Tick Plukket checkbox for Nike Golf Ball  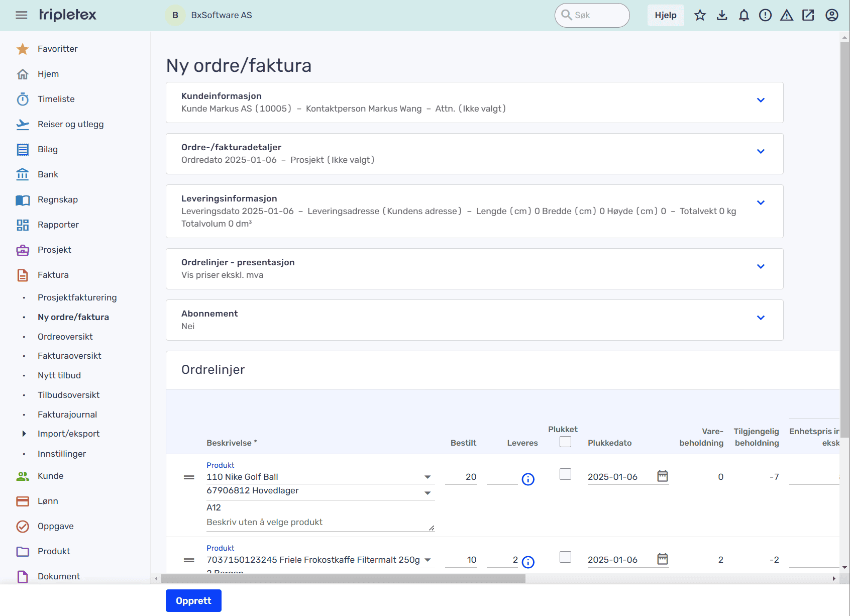tap(565, 474)
